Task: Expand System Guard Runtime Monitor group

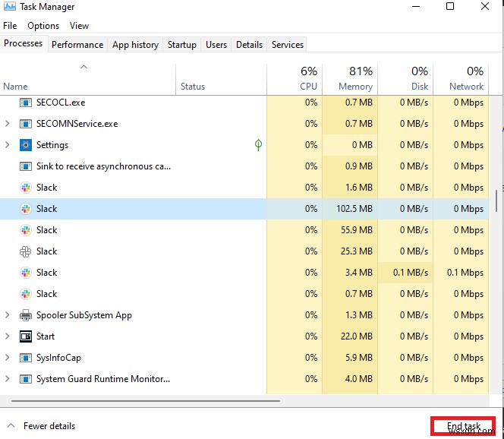Action: pos(7,378)
